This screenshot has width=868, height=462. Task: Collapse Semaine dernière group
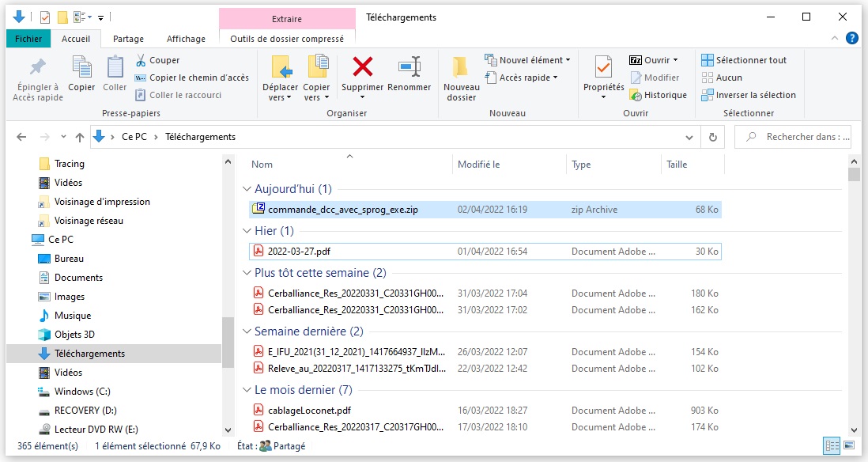coord(247,331)
